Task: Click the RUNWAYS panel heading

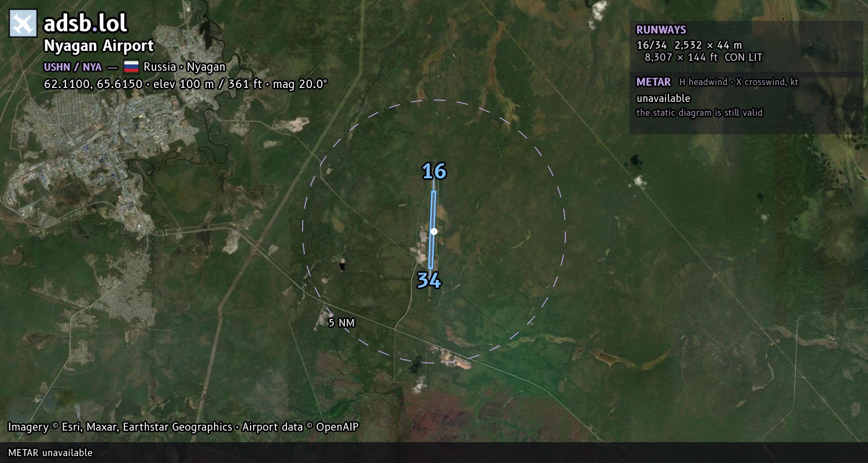Action: coord(661,30)
